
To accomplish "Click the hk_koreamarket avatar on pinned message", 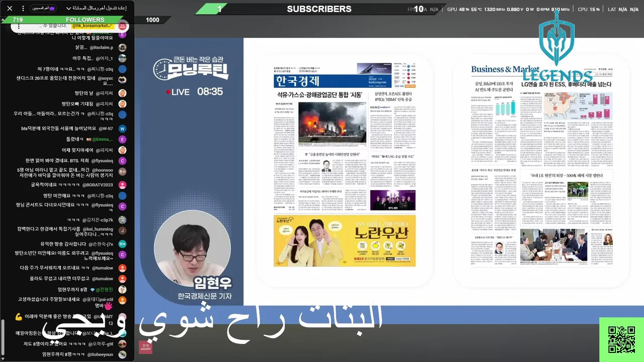I will pyautogui.click(x=122, y=25).
